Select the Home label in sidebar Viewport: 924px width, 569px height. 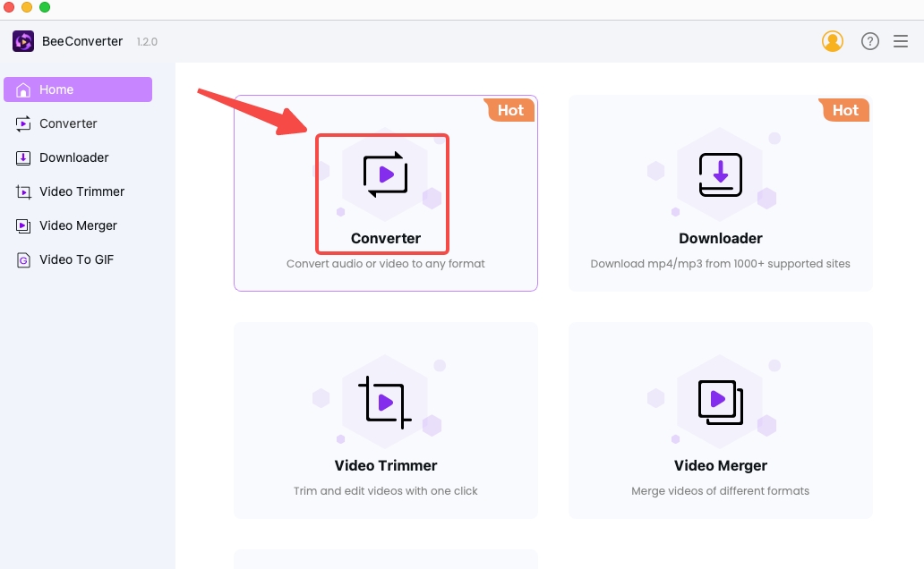point(56,89)
